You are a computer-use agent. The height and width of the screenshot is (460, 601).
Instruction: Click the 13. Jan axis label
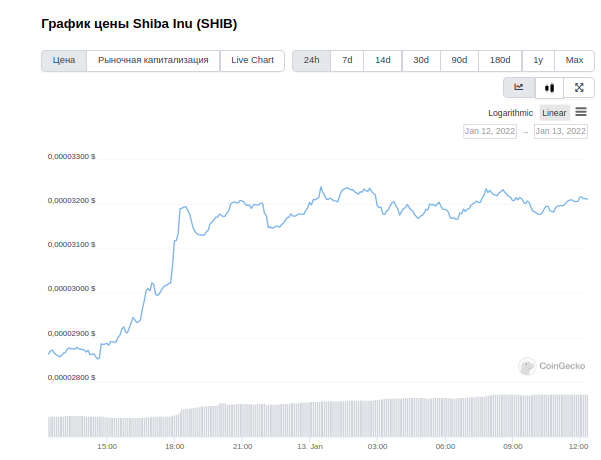coord(310,447)
